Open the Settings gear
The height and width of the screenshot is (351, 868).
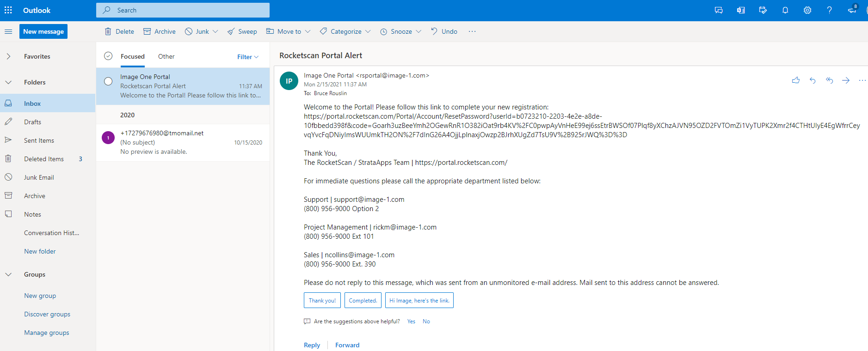(807, 10)
